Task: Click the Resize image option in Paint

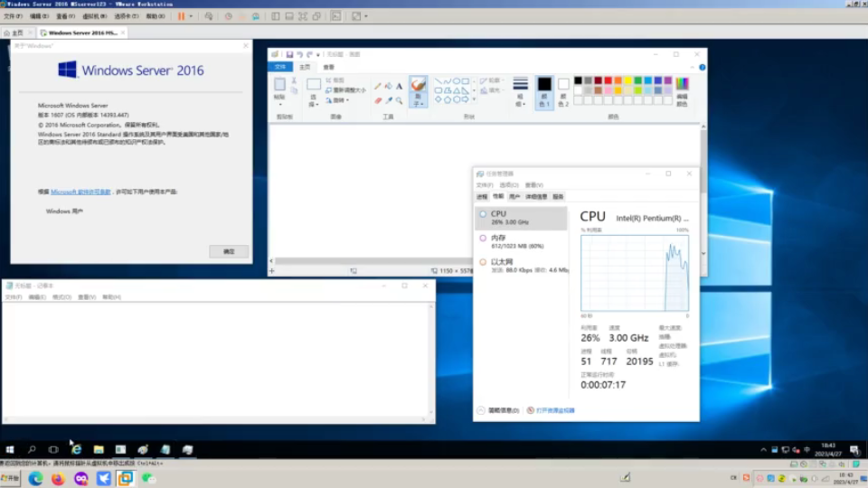Action: [346, 90]
